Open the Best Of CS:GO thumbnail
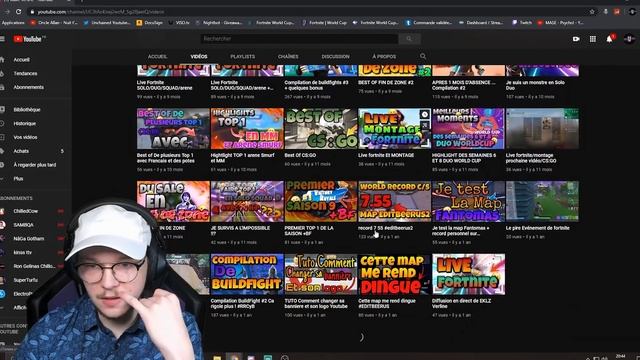 coord(321,129)
